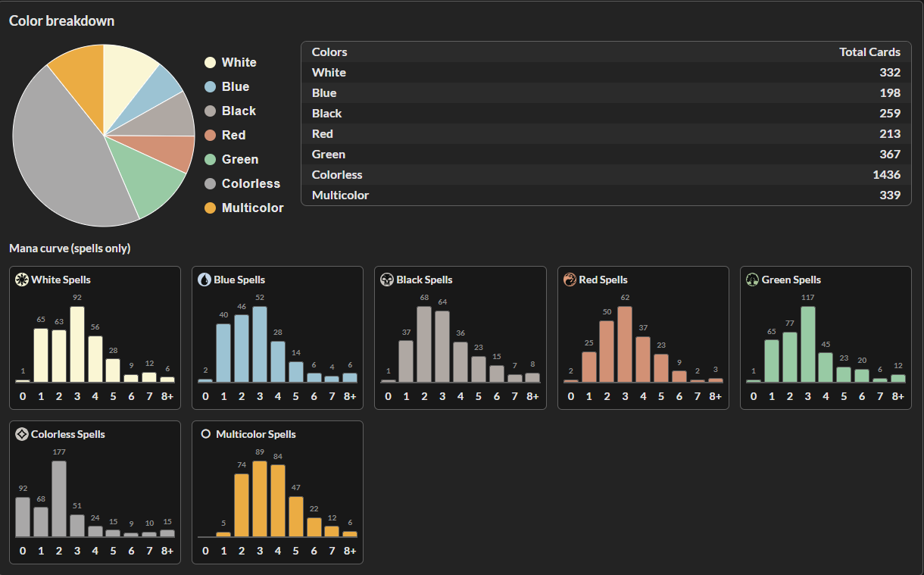This screenshot has width=924, height=575.
Task: Click the Black legend color dot
Action: click(x=211, y=111)
